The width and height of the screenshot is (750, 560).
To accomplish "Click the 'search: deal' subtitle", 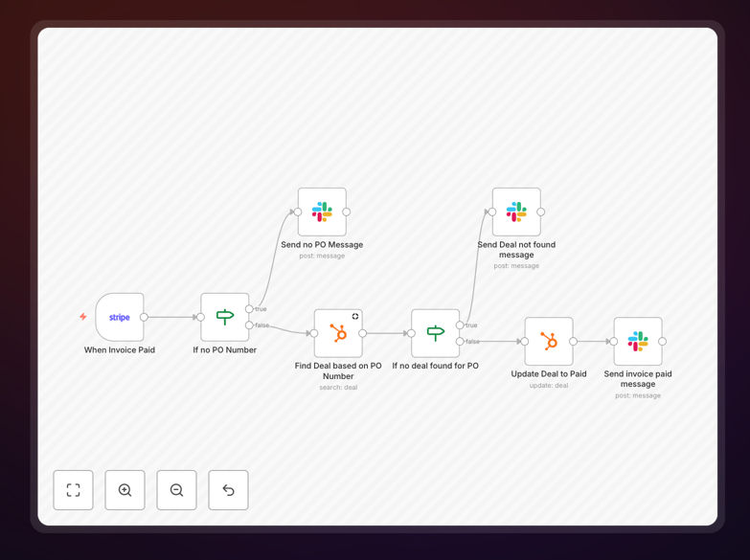I will [338, 388].
